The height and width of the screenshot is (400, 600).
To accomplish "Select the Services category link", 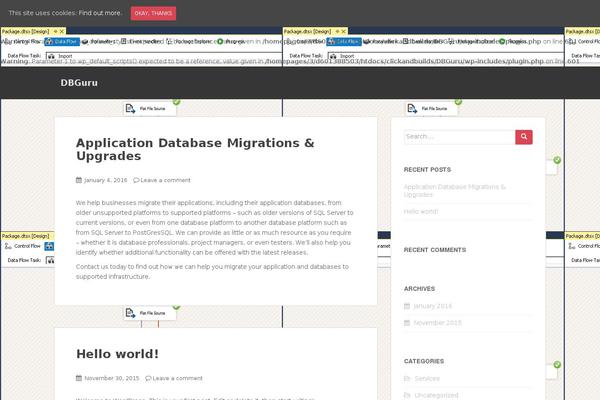I will pyautogui.click(x=427, y=378).
